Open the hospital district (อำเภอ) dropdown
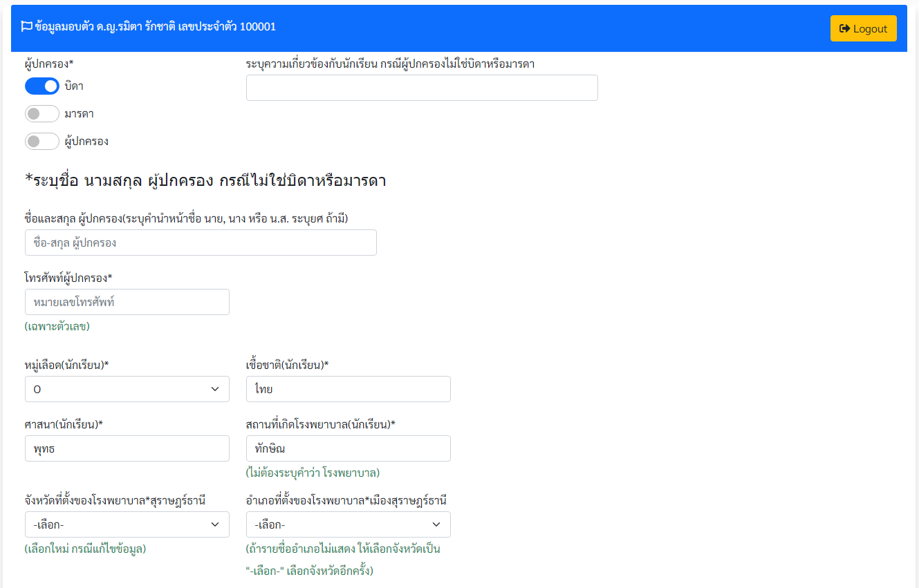919x588 pixels. click(348, 524)
